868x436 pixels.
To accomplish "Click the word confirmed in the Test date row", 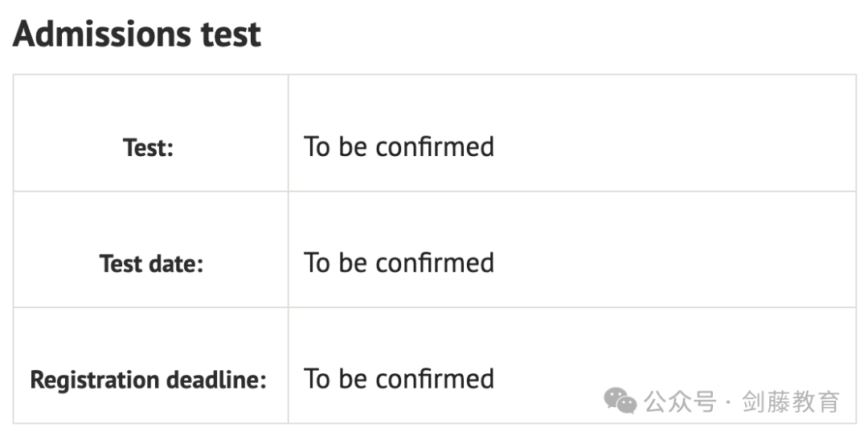I will [x=435, y=263].
